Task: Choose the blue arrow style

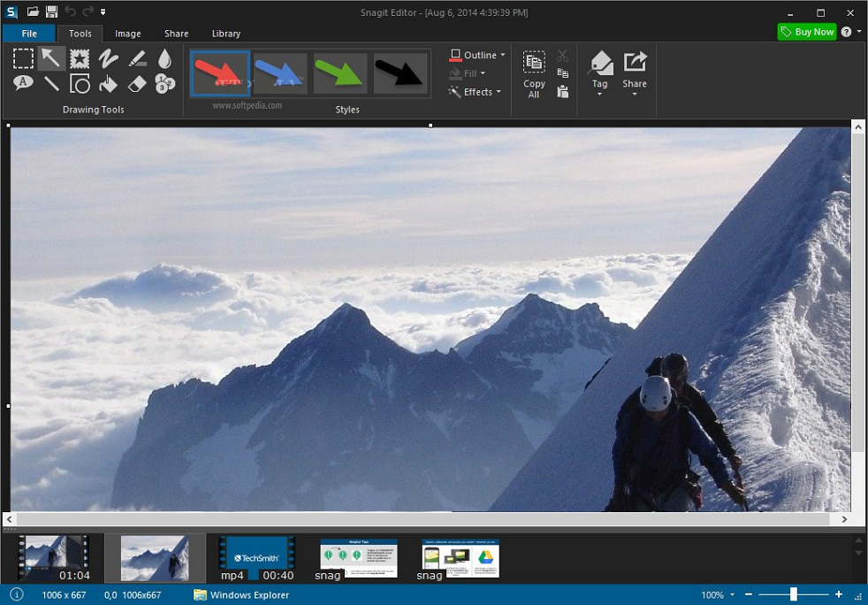Action: (280, 73)
